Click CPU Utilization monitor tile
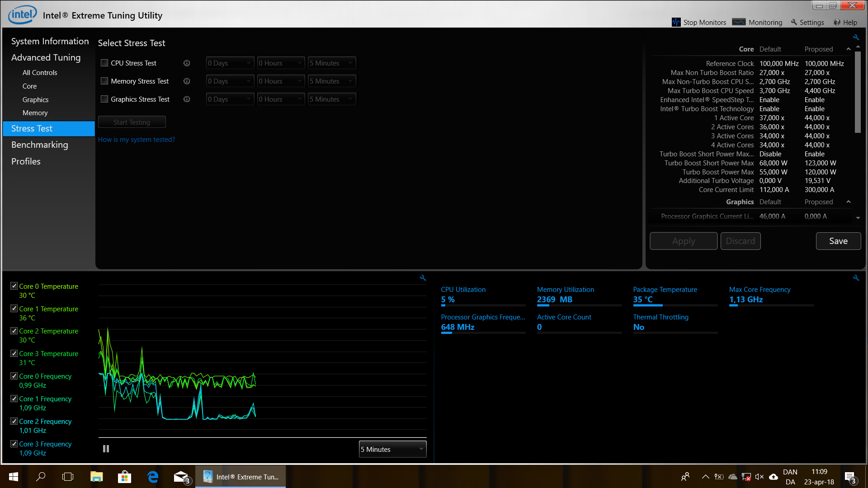The height and width of the screenshot is (488, 868). 483,297
